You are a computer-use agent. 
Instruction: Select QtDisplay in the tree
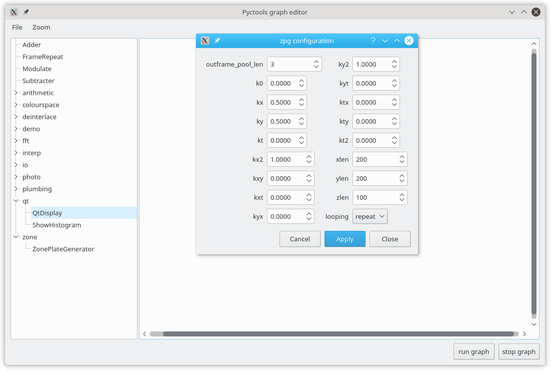(47, 213)
